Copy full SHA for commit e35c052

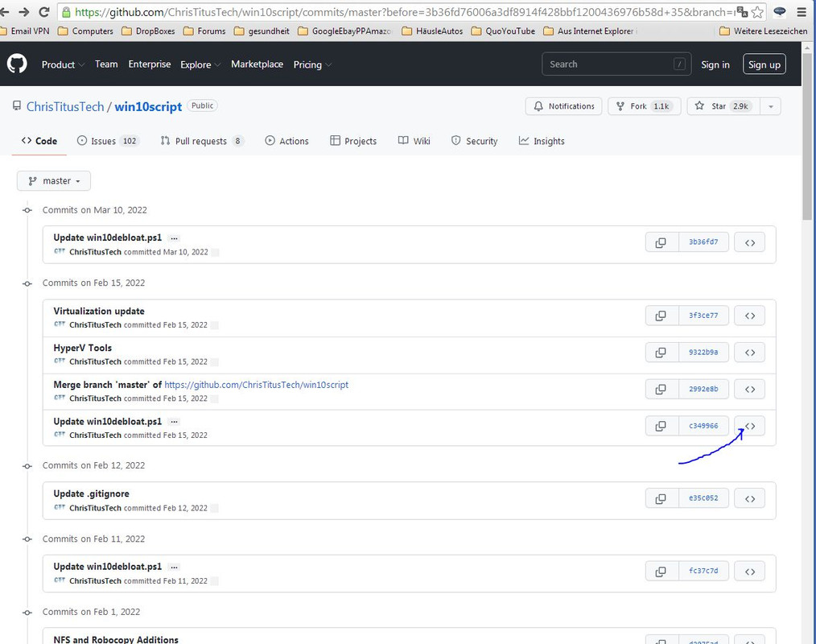click(661, 499)
